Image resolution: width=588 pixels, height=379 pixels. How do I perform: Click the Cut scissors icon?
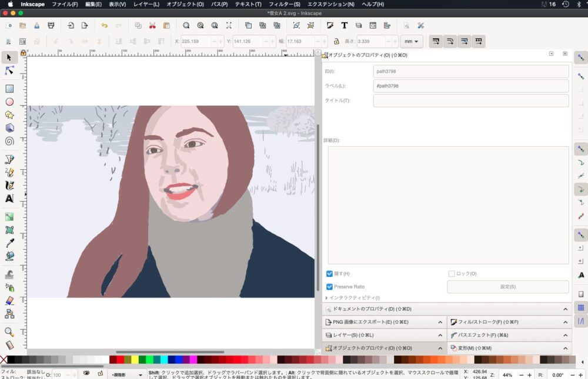pyautogui.click(x=152, y=25)
